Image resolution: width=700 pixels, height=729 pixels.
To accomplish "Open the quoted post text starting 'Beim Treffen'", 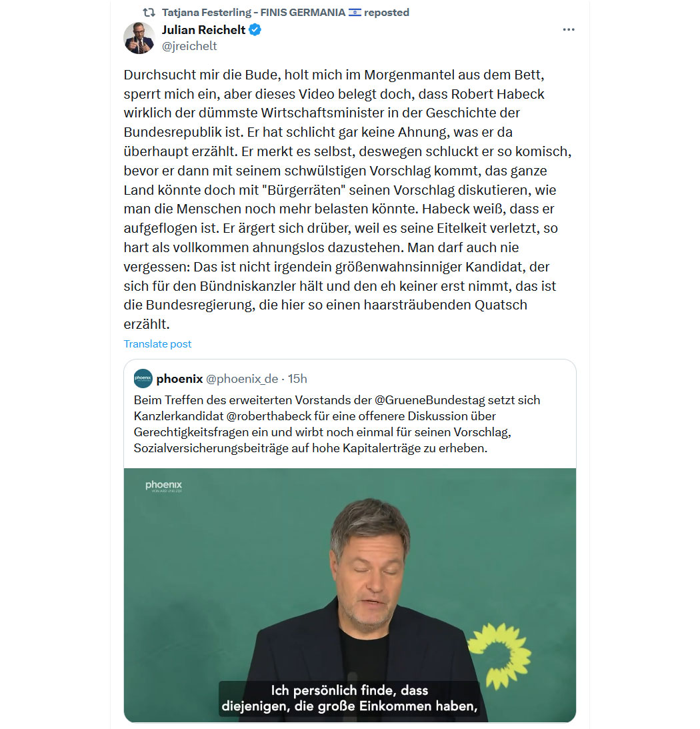I will tap(337, 424).
